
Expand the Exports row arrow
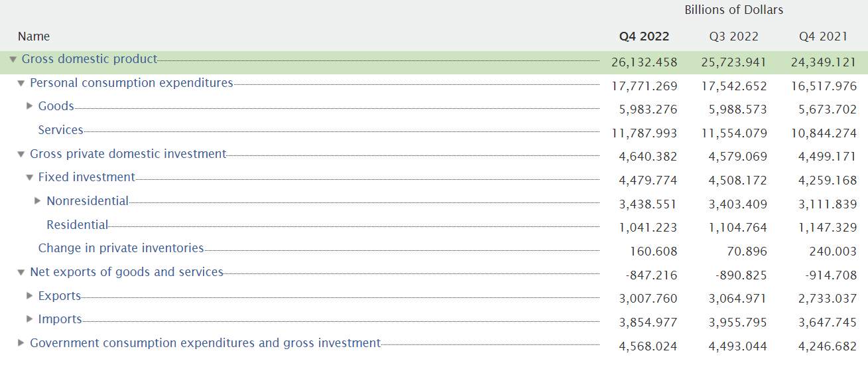[x=30, y=296]
